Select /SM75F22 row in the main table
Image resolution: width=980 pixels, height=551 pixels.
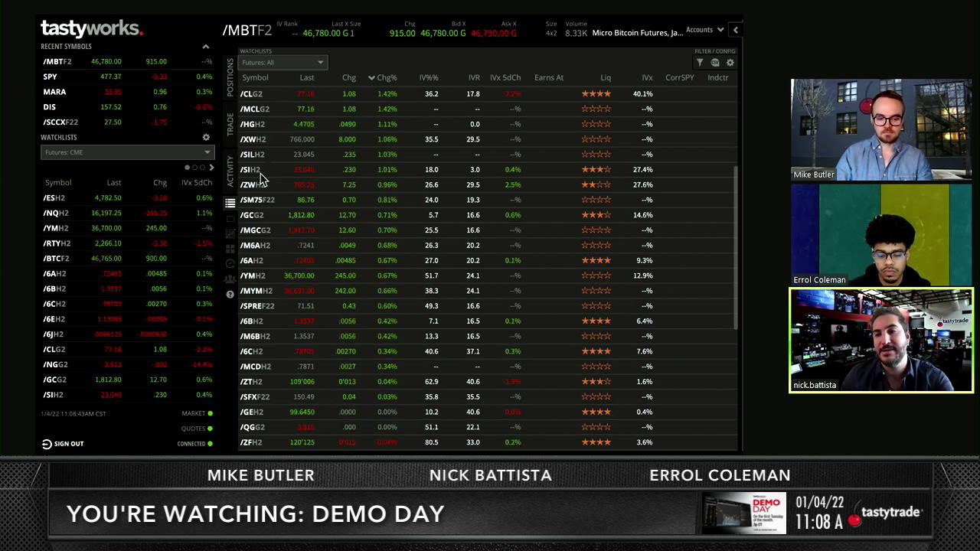coord(486,200)
